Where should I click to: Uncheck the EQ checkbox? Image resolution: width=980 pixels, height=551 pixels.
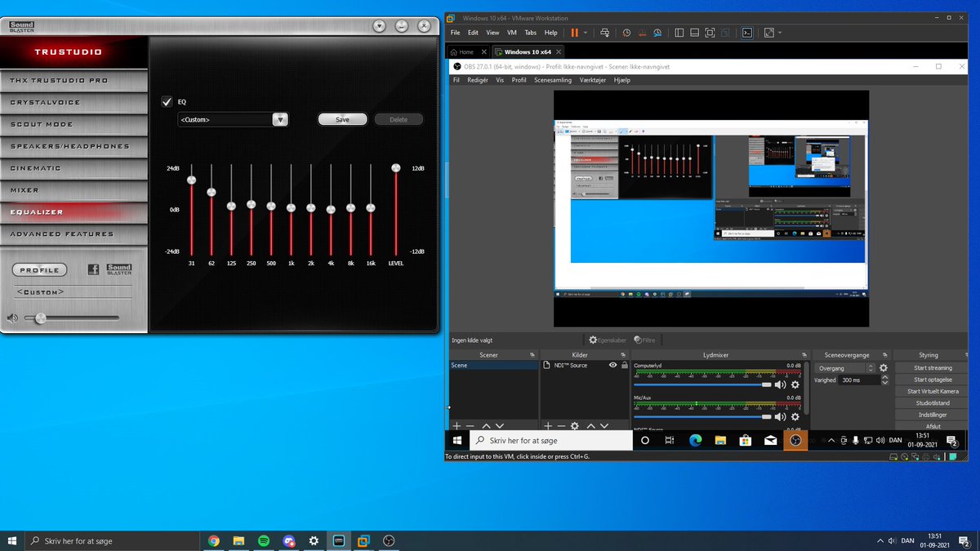(167, 102)
